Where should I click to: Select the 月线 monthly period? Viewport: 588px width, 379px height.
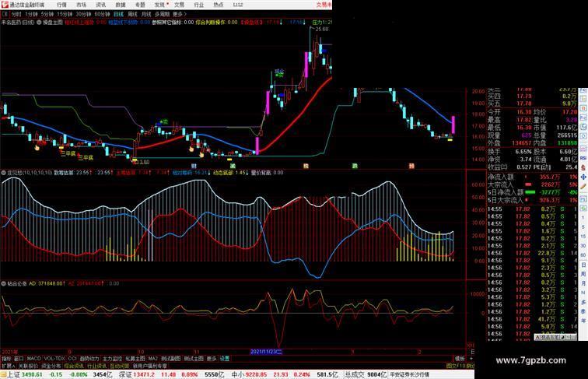pyautogui.click(x=146, y=14)
